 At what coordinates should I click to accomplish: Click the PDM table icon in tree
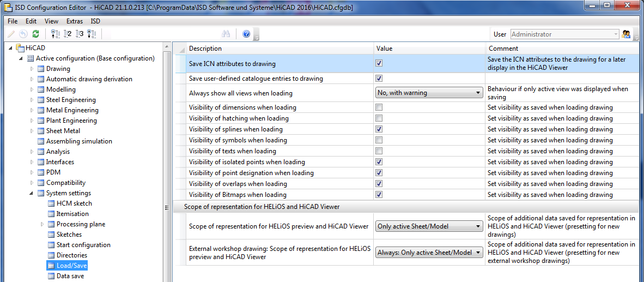tap(41, 172)
